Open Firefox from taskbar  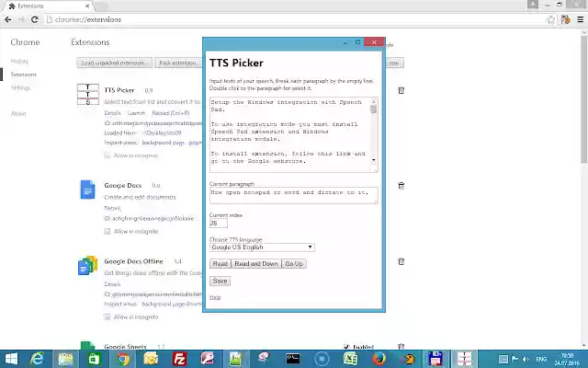379,359
